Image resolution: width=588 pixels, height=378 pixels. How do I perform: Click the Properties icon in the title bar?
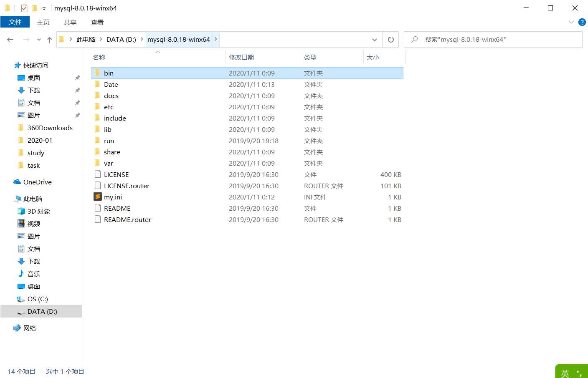point(24,8)
